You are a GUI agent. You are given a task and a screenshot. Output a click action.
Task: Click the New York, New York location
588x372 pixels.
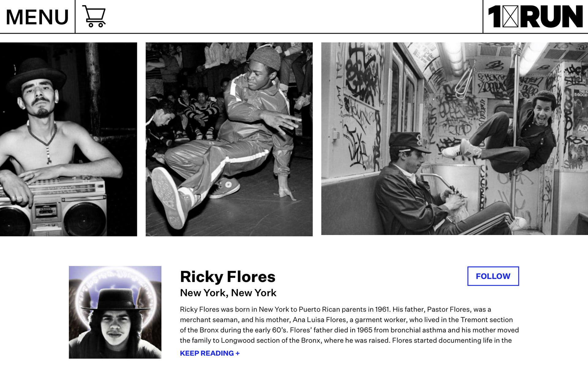pyautogui.click(x=228, y=293)
